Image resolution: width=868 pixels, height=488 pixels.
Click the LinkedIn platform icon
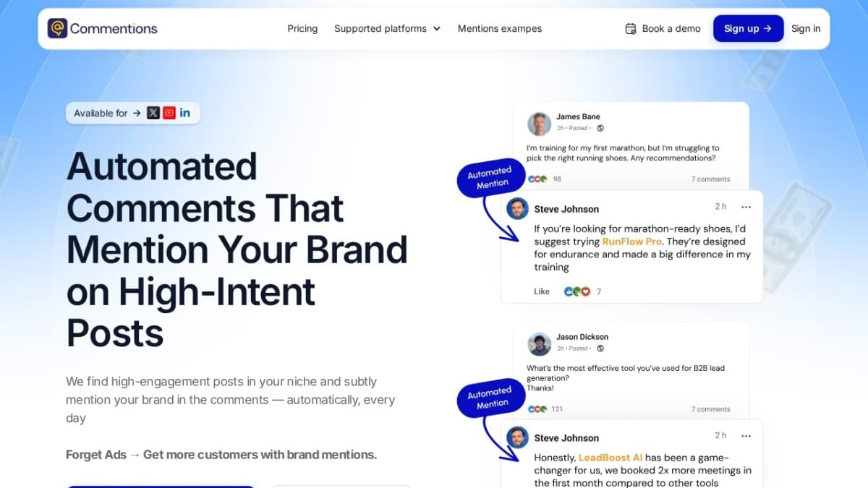pyautogui.click(x=185, y=113)
